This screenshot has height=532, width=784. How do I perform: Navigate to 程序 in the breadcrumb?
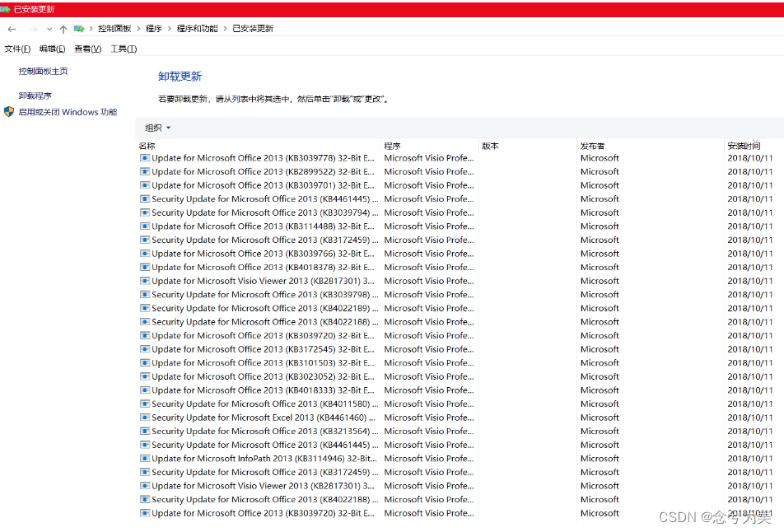click(x=154, y=29)
